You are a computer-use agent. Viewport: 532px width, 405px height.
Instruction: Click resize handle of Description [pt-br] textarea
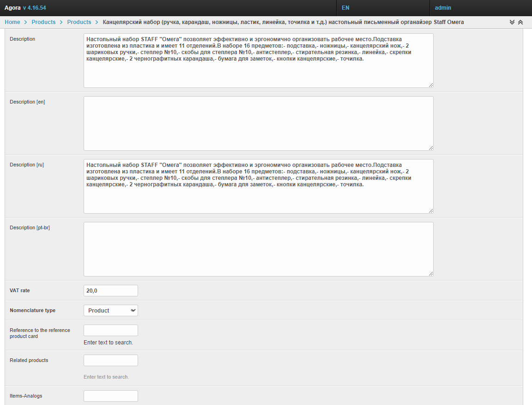tap(430, 273)
